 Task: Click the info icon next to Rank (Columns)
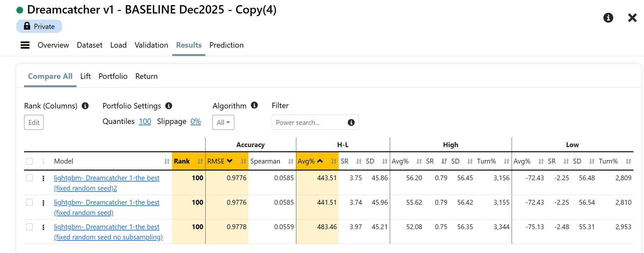(x=85, y=106)
